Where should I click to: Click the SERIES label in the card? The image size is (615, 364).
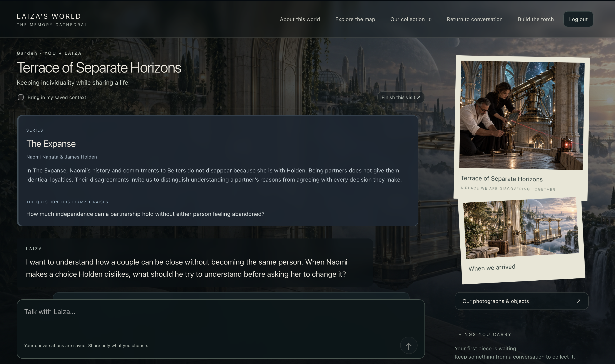coord(35,130)
